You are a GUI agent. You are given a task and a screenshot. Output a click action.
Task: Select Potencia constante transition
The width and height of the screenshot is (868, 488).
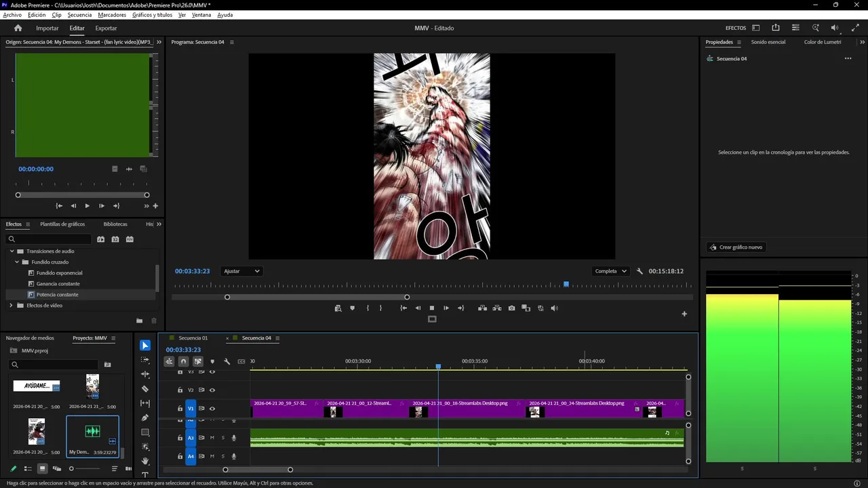tap(58, 295)
